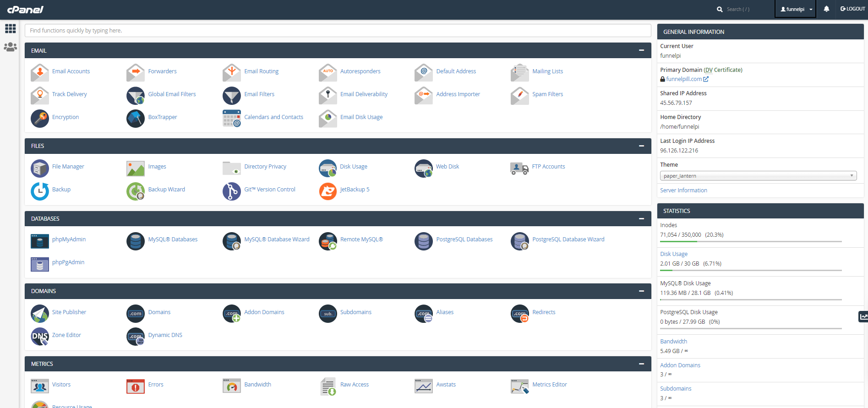Collapse the FILES section
868x408 pixels.
click(x=641, y=146)
